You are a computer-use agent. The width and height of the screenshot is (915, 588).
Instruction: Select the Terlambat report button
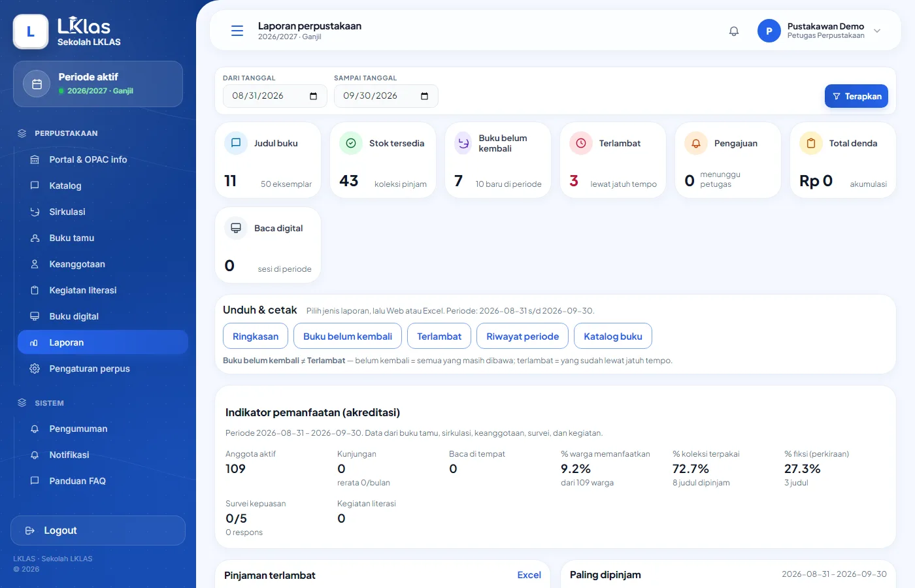(x=439, y=336)
